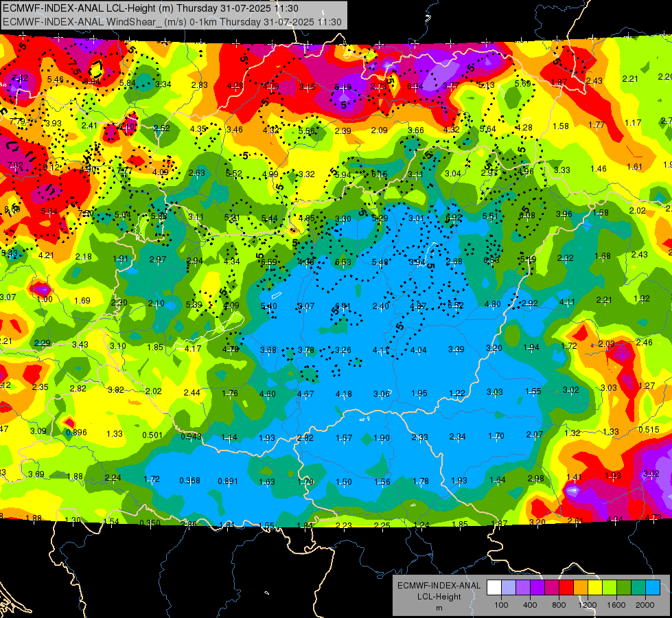Click the wind shear value 2.07

pos(535,435)
